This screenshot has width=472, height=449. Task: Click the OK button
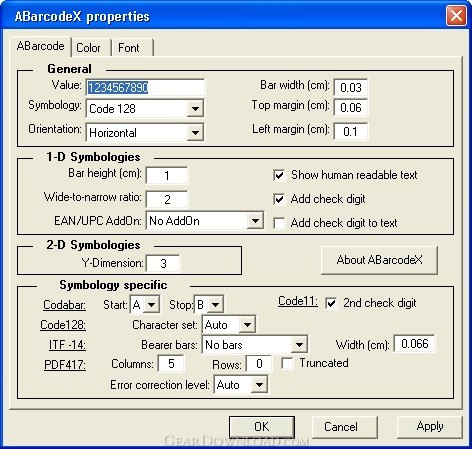coord(262,427)
